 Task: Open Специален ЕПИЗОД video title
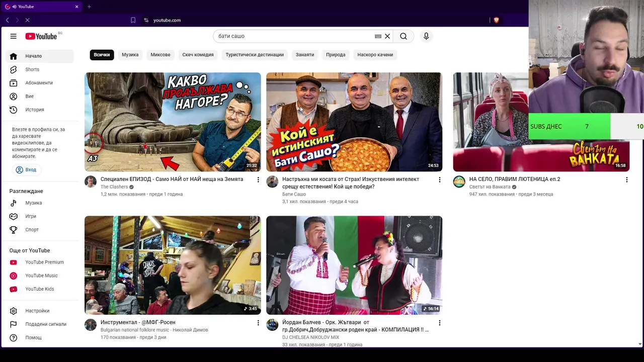[172, 179]
